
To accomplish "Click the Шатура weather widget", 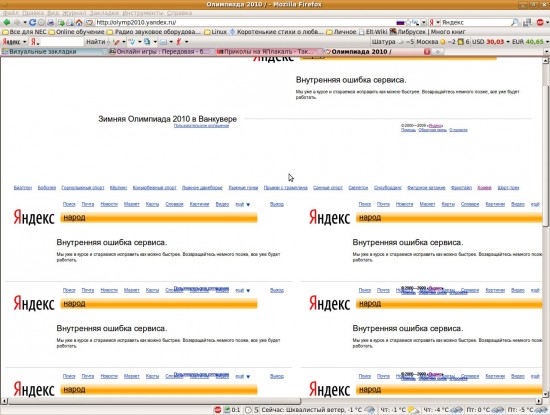I will click(393, 42).
